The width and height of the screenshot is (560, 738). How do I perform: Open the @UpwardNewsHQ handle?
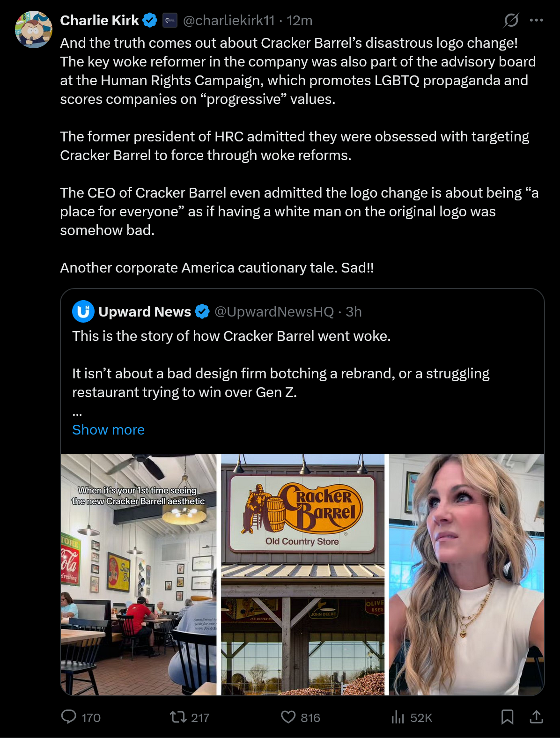pyautogui.click(x=274, y=311)
